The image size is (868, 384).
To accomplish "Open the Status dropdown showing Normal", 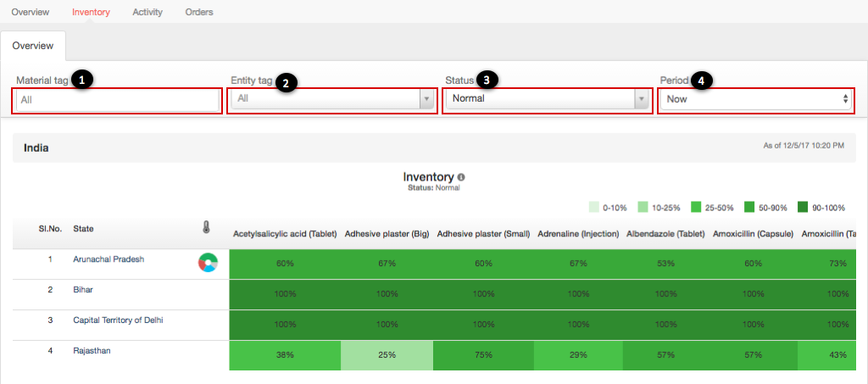I will pyautogui.click(x=547, y=99).
